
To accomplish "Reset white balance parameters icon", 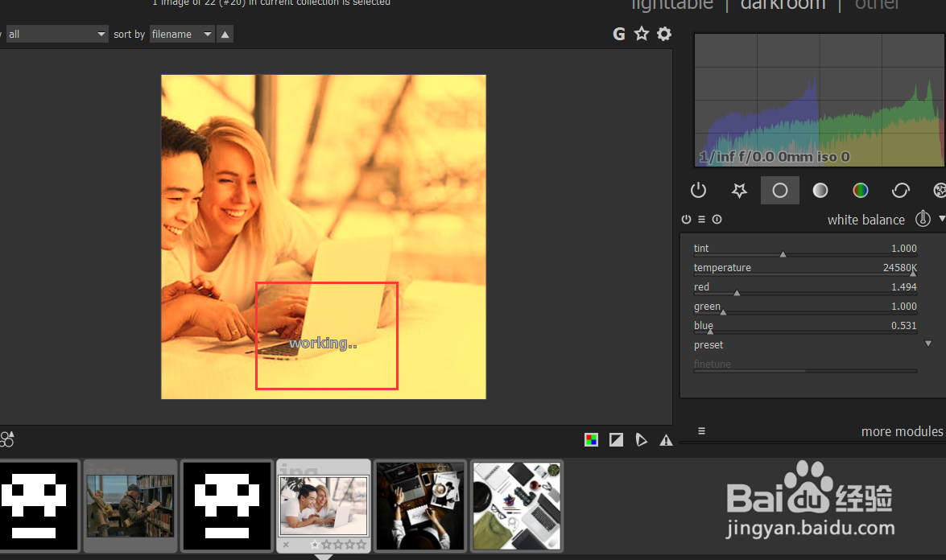I will [717, 220].
